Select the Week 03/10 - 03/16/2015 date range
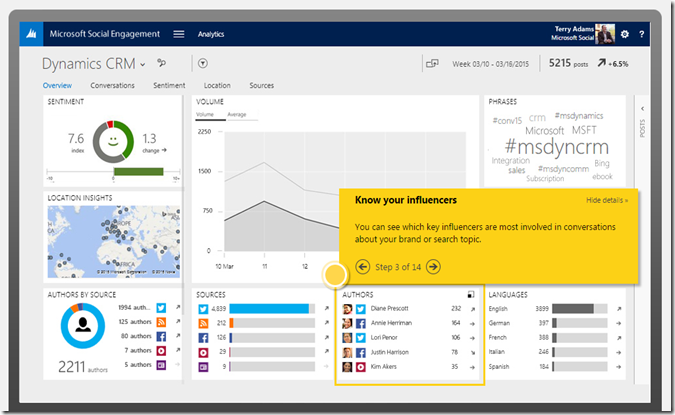 [490, 64]
